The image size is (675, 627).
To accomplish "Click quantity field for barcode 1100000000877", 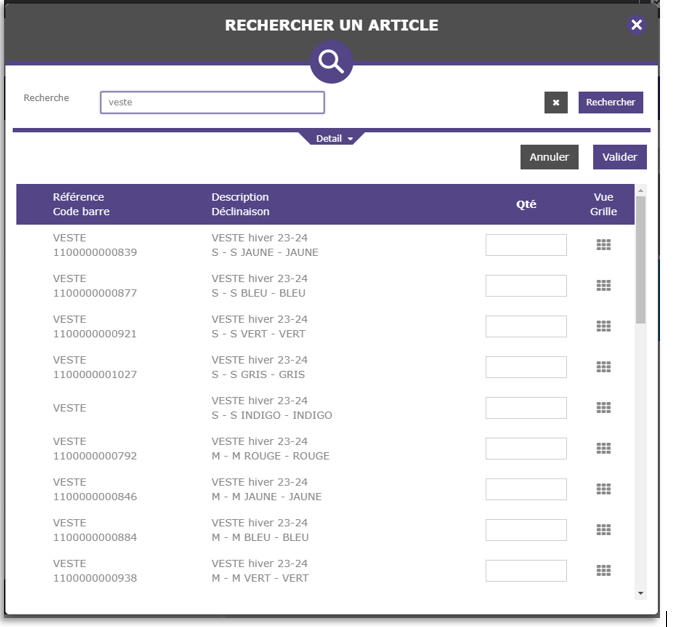I will tap(526, 286).
